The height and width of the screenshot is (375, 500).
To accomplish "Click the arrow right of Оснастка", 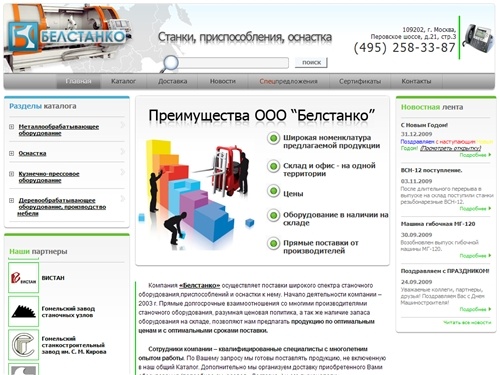I will [x=122, y=152].
